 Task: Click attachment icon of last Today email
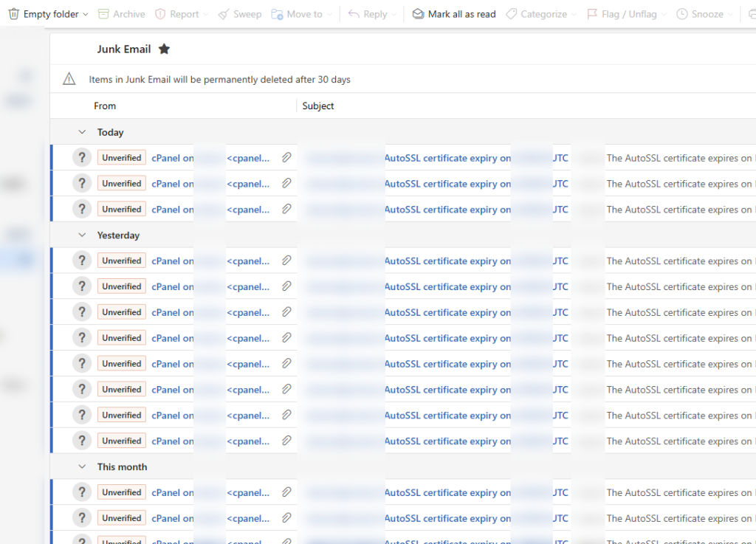(286, 209)
